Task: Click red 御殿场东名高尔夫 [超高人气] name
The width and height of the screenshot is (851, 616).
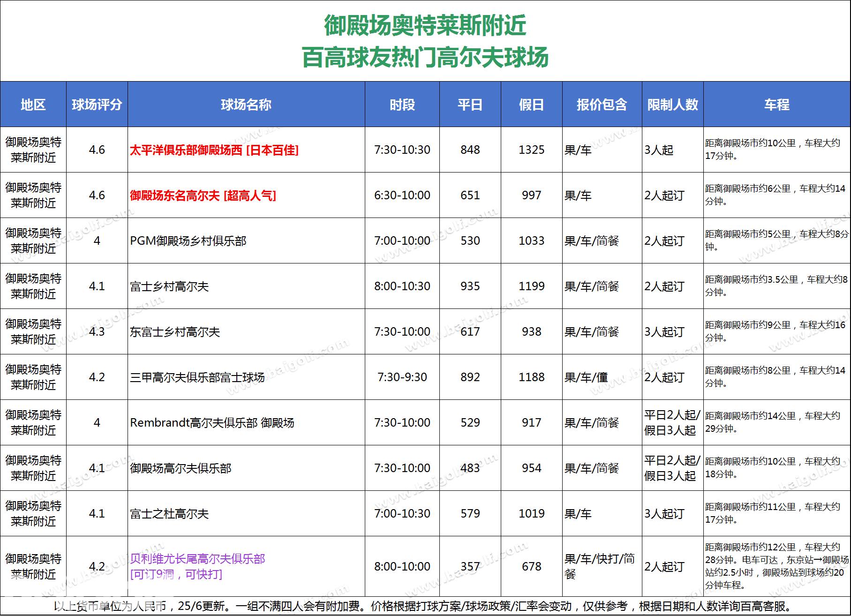Action: [x=203, y=195]
